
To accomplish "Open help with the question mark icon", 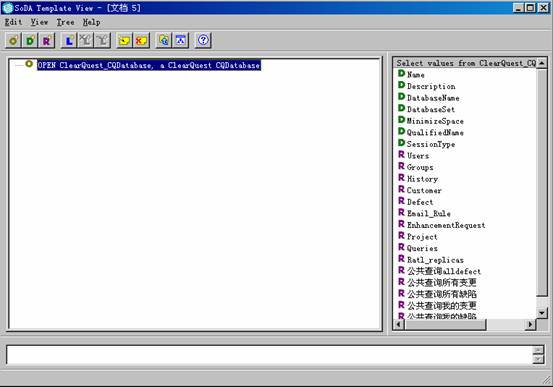I will coord(203,40).
